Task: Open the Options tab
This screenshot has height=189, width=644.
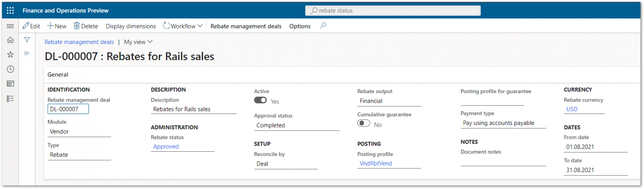Action: [x=300, y=26]
